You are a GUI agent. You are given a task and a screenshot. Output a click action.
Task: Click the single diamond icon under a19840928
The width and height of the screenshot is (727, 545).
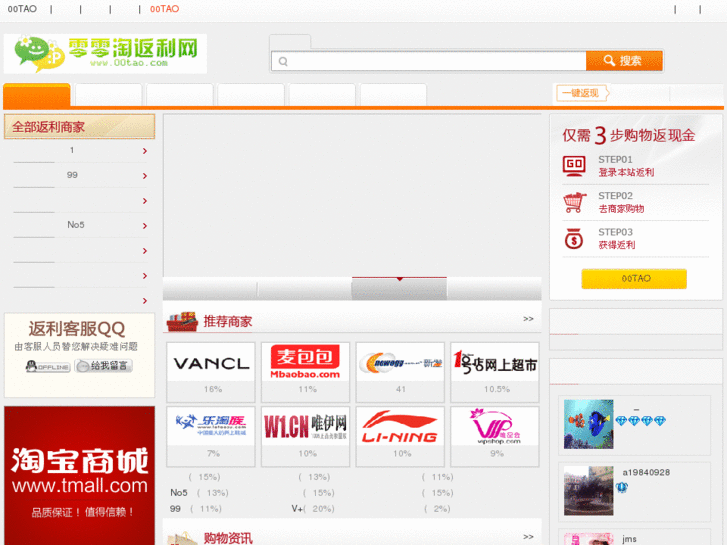(x=621, y=487)
